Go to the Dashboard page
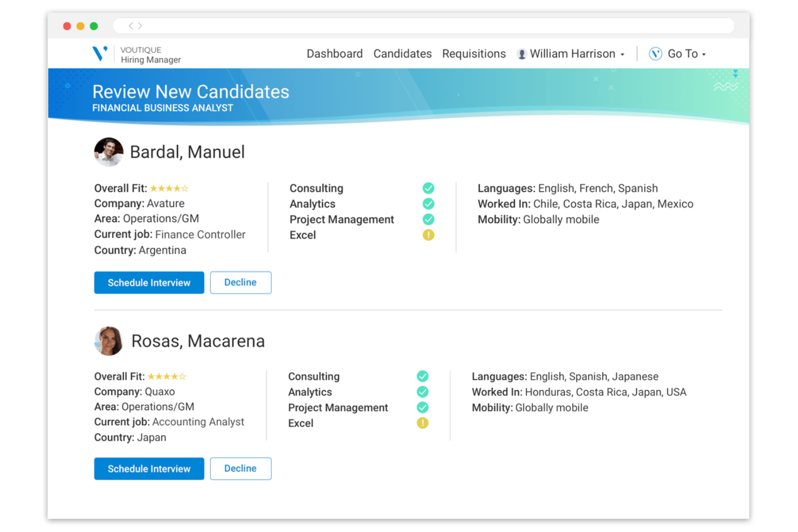The height and width of the screenshot is (532, 798). [334, 53]
